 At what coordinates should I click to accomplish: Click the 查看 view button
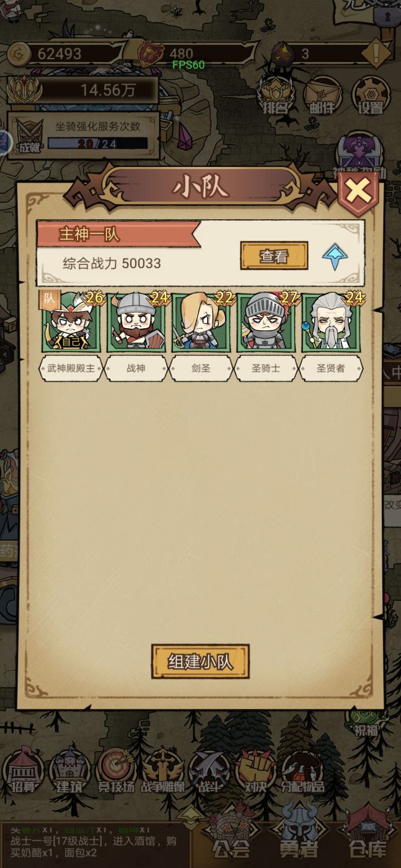point(274,256)
